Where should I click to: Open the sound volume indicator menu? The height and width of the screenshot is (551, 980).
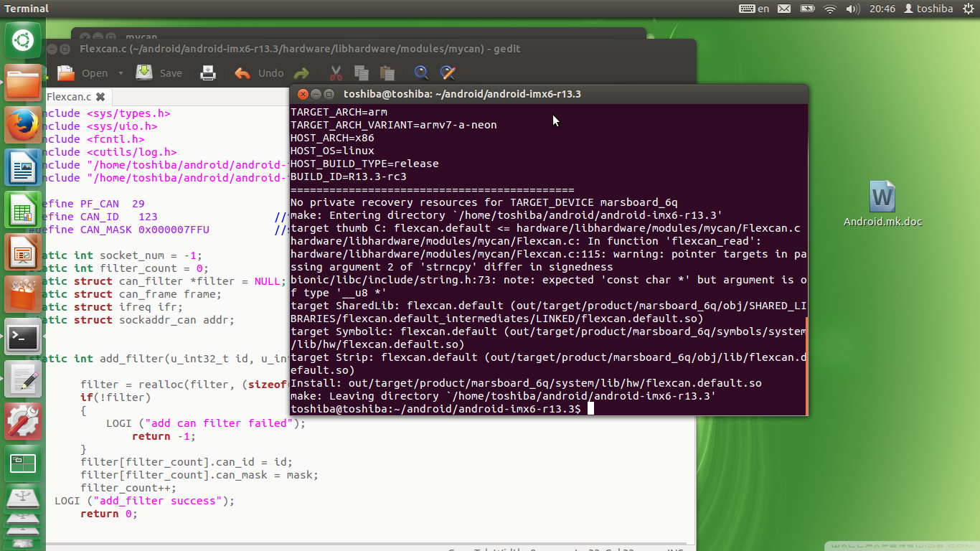(853, 9)
